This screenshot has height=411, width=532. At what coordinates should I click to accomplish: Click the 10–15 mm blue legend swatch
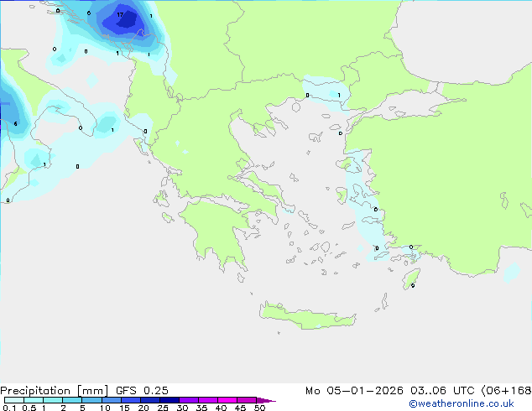coord(111,400)
